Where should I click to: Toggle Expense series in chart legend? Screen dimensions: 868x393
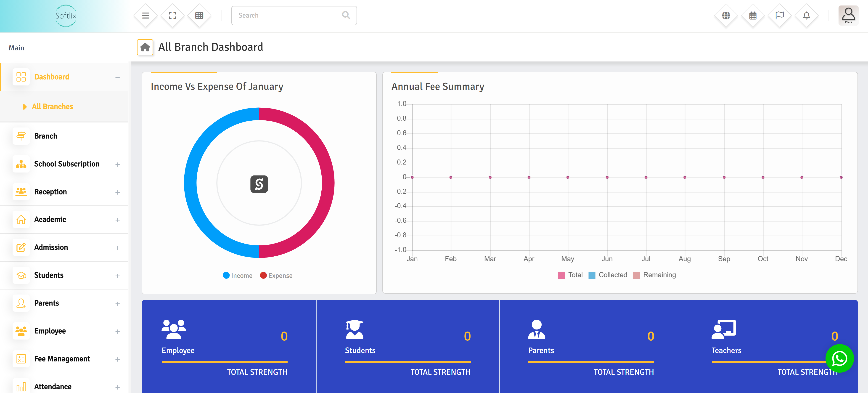click(276, 275)
